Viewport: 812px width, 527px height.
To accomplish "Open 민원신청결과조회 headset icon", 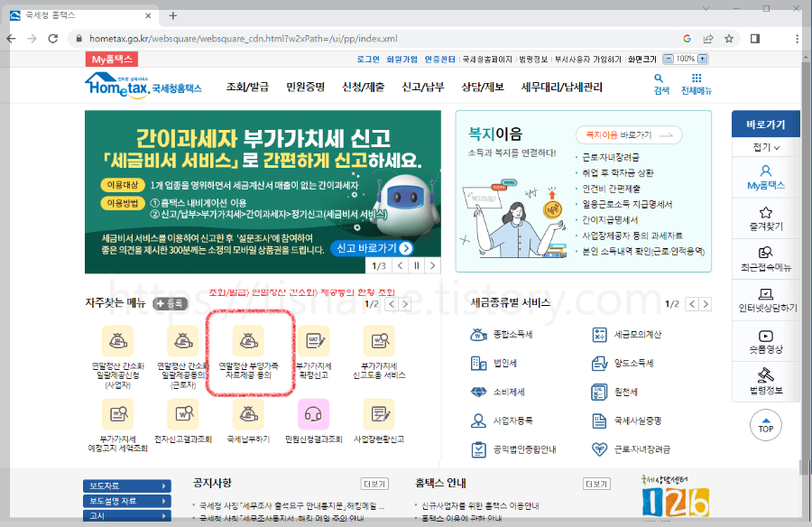I will [x=314, y=414].
